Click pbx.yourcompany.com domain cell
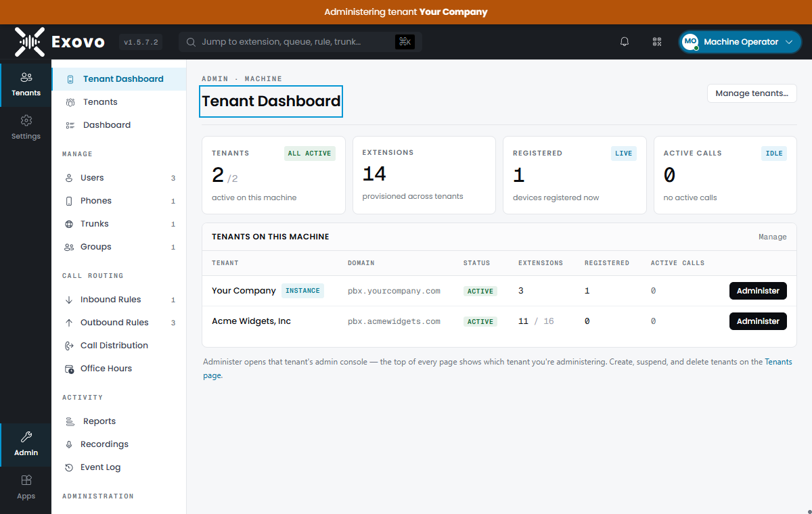This screenshot has width=812, height=514. coord(394,291)
